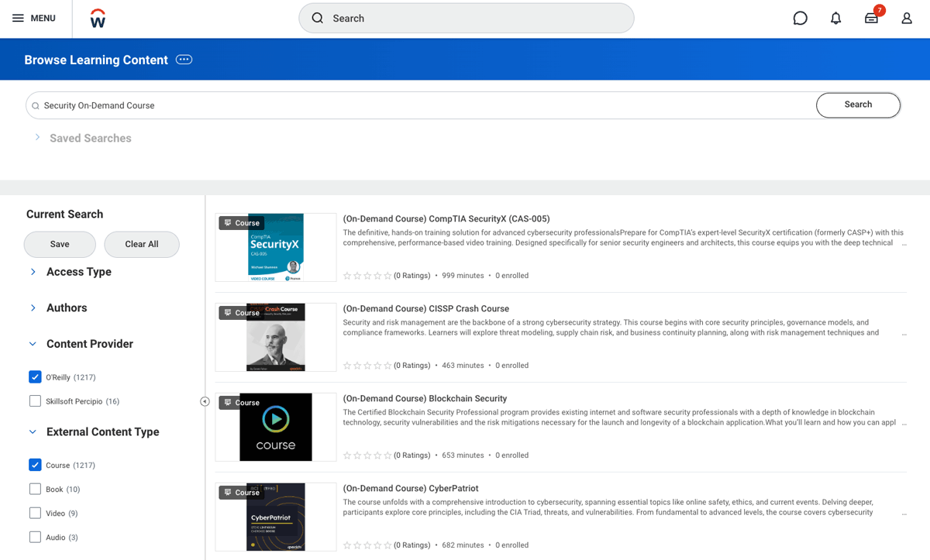
Task: Click the Clear All filters button
Action: click(142, 244)
